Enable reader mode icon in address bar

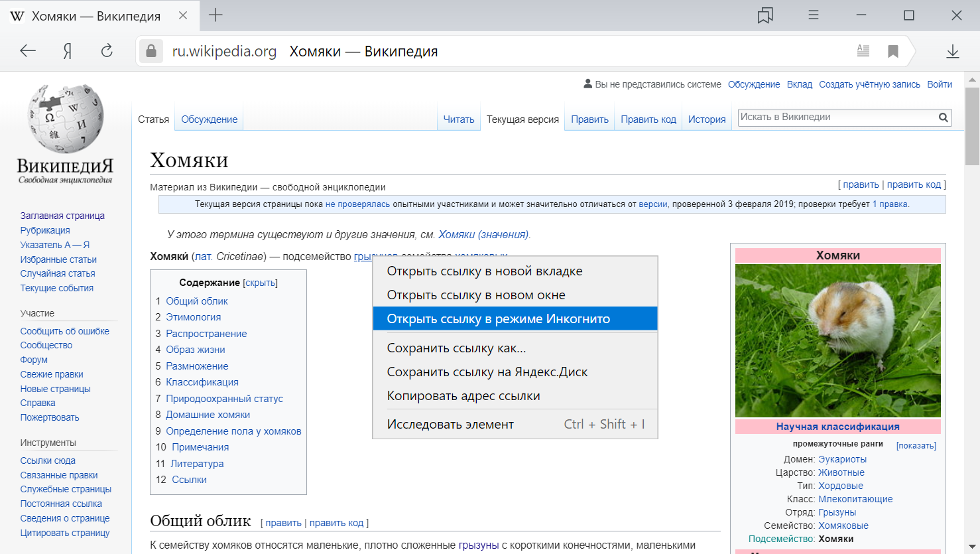(x=863, y=51)
